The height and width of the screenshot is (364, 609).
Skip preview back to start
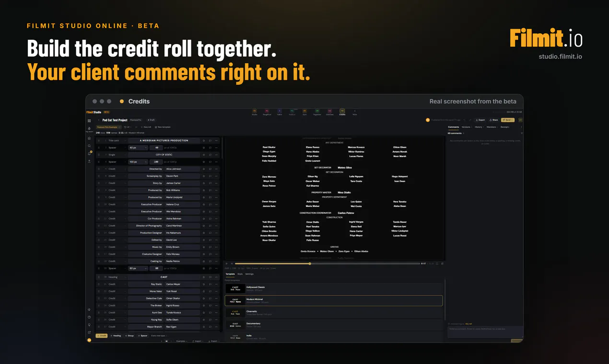(x=232, y=263)
